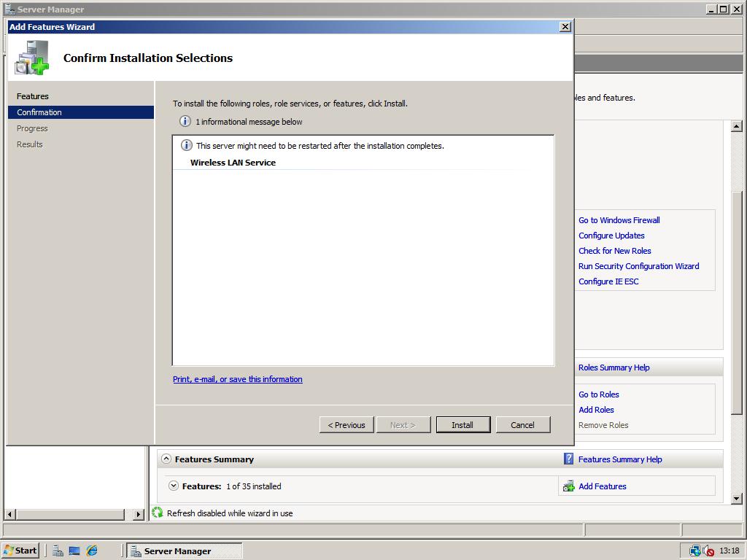747x560 pixels.
Task: Click the vertical scrollbar down arrow
Action: click(737, 499)
